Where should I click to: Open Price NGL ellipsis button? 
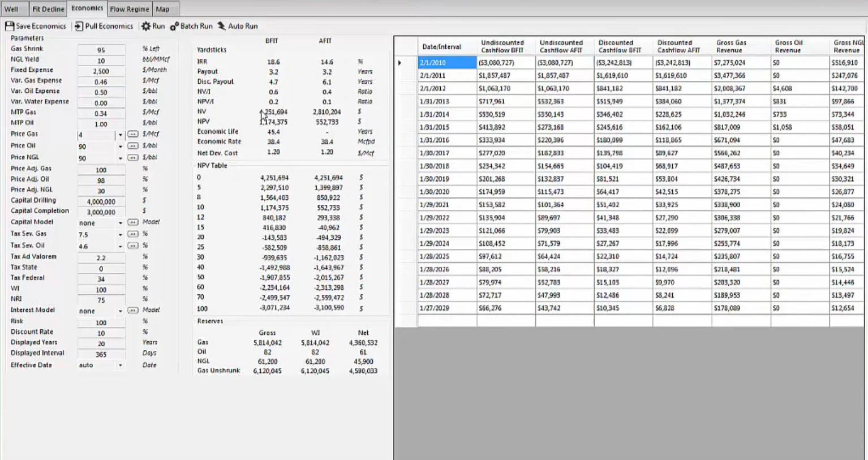pos(132,157)
